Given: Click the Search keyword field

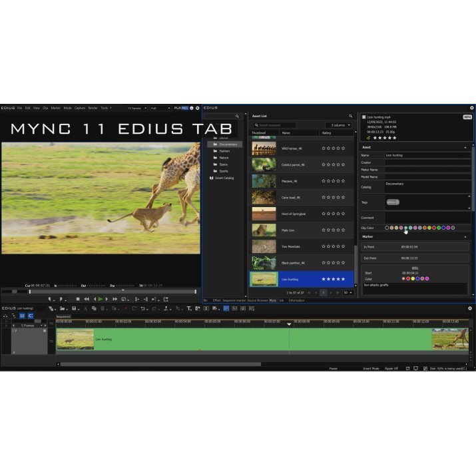Looking at the screenshot, I should tap(274, 125).
